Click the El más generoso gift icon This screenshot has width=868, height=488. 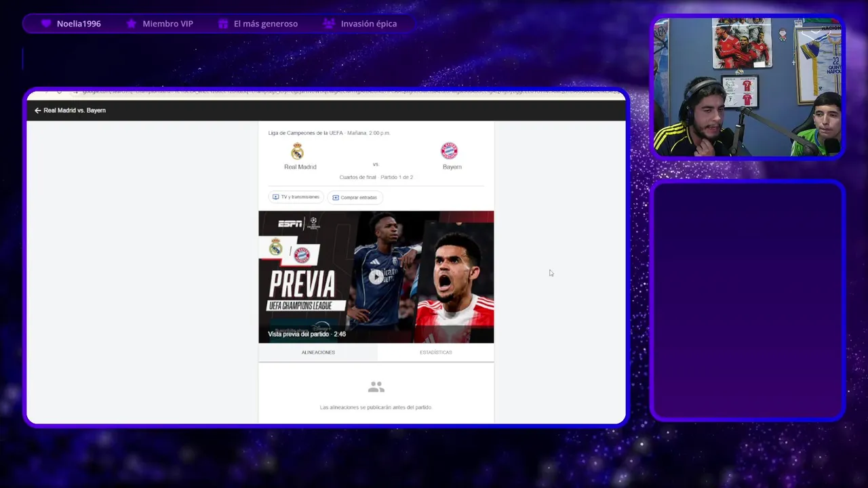click(223, 24)
